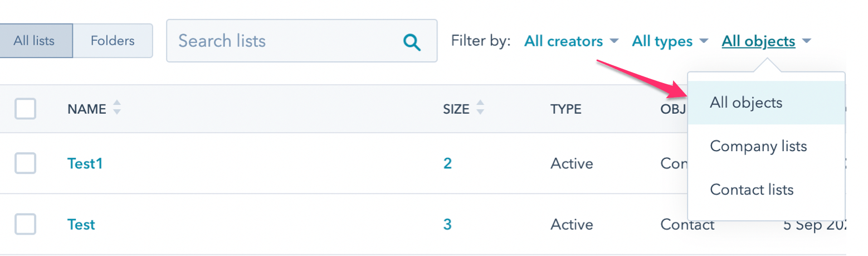Select All objects menu option
This screenshot has width=868, height=256.
tap(746, 103)
